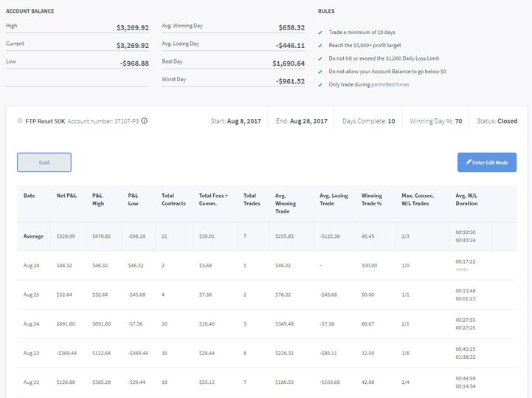Click Average winning trade % 45.45
532x398 pixels.
367,236
